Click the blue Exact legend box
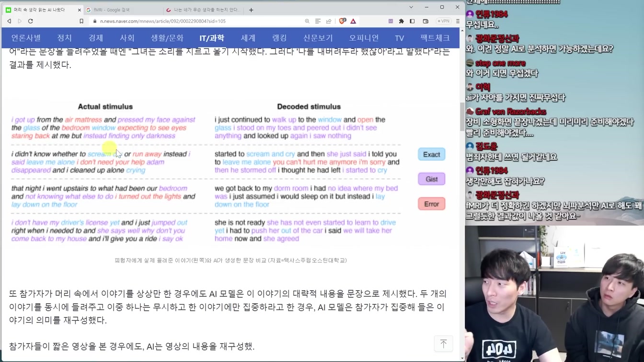 point(432,154)
